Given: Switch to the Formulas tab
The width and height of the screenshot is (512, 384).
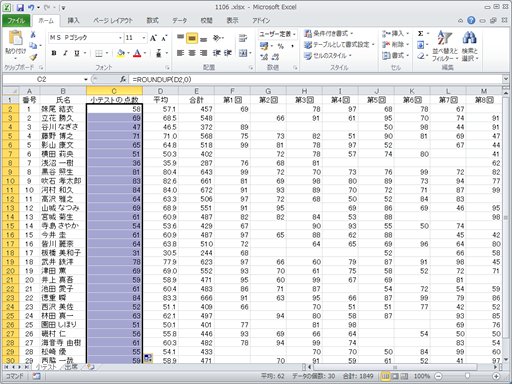Looking at the screenshot, I should (x=152, y=21).
